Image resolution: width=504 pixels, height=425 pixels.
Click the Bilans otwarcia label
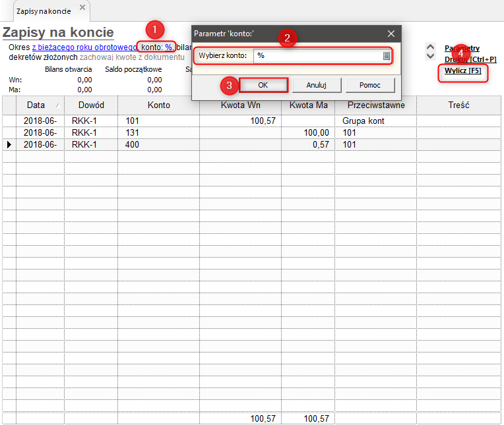click(x=68, y=69)
